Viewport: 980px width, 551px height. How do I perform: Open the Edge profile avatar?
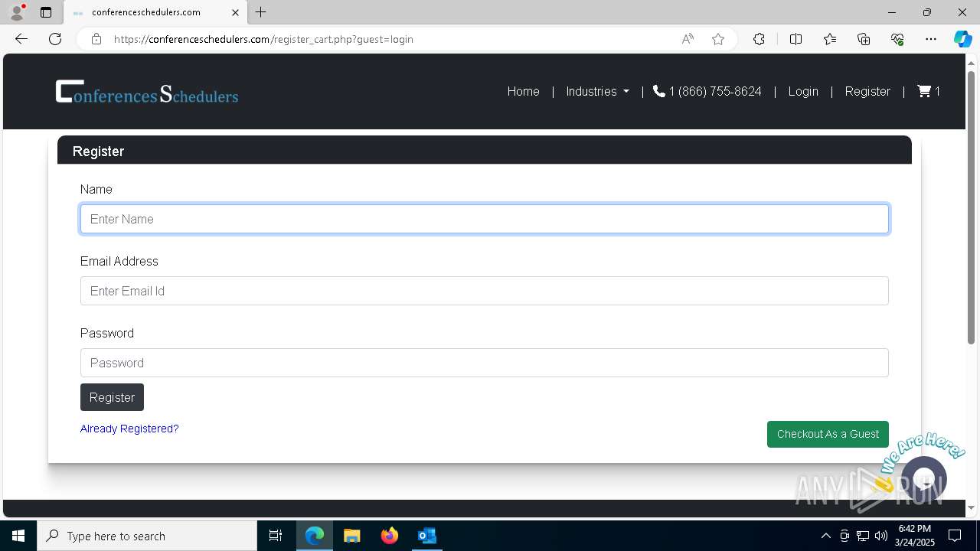[17, 12]
